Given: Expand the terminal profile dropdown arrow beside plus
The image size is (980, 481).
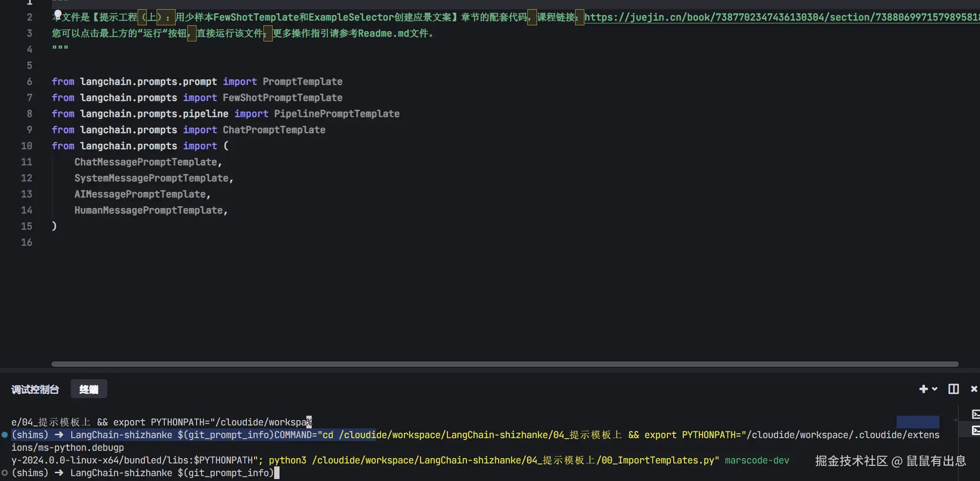Looking at the screenshot, I should 935,389.
